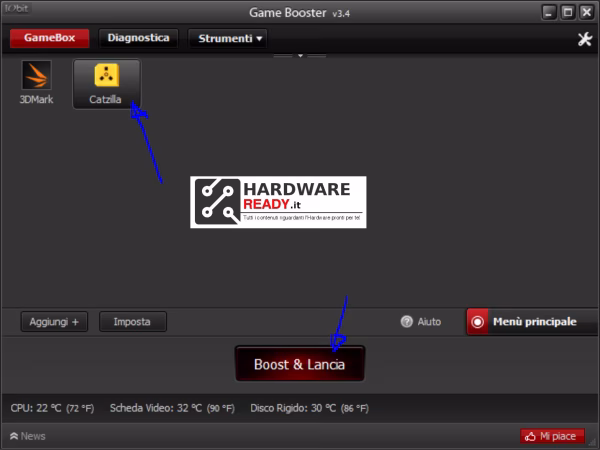Open settings via wrench icon
This screenshot has width=600, height=450.
point(585,39)
